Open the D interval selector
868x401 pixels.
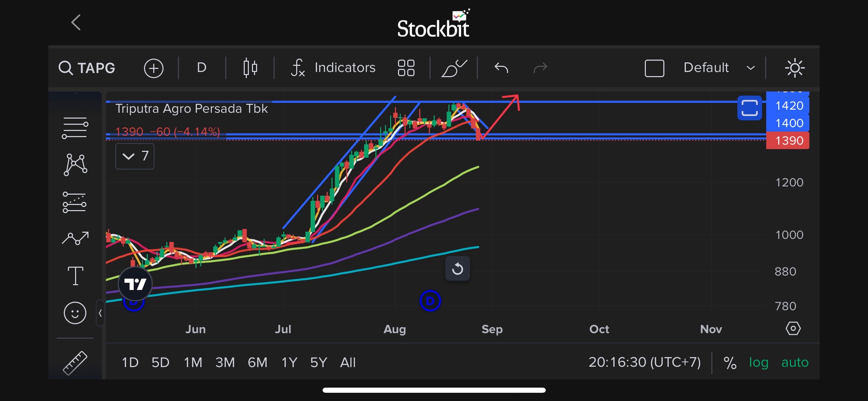tap(202, 68)
